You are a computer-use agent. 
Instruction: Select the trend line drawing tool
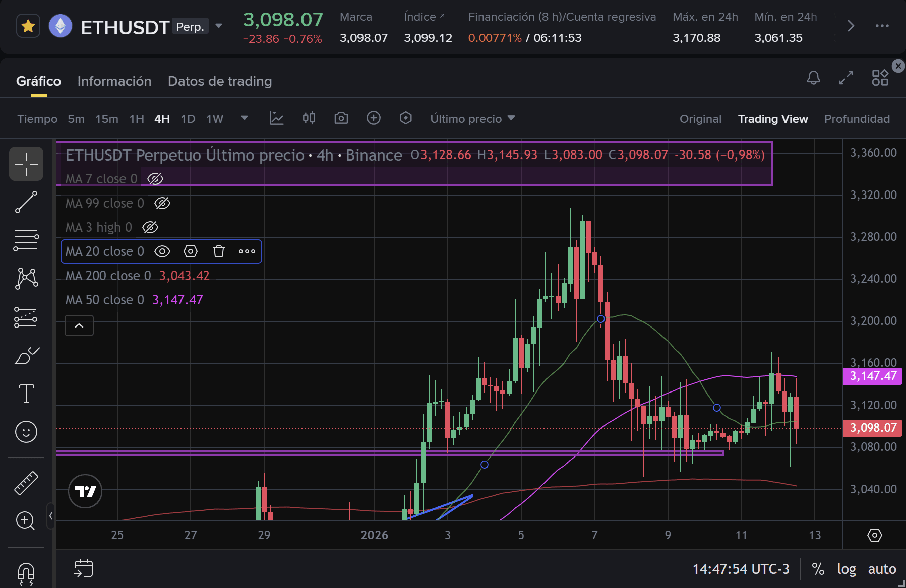(26, 202)
